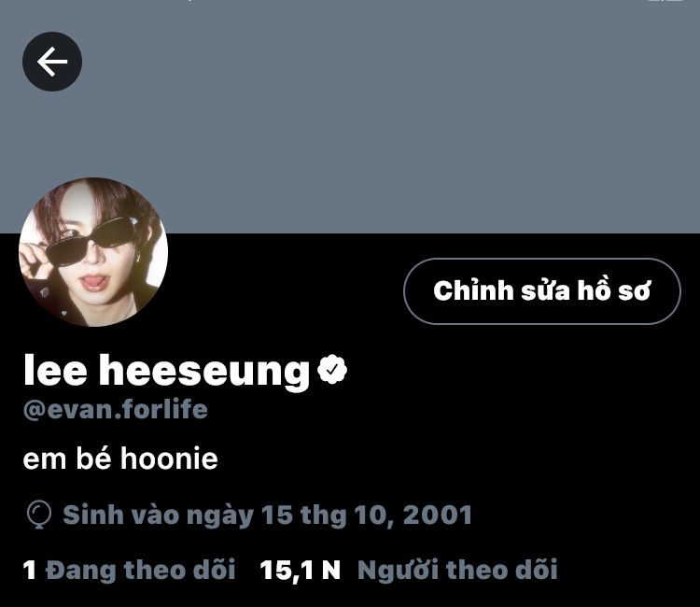Open the circular profile avatar photo
Viewport: 700px width, 607px height.
(x=93, y=252)
